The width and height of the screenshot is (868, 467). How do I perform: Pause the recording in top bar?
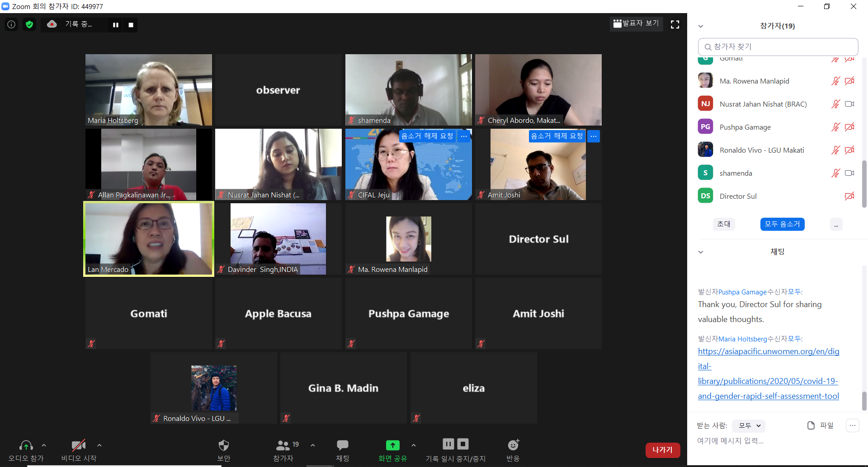[x=116, y=25]
